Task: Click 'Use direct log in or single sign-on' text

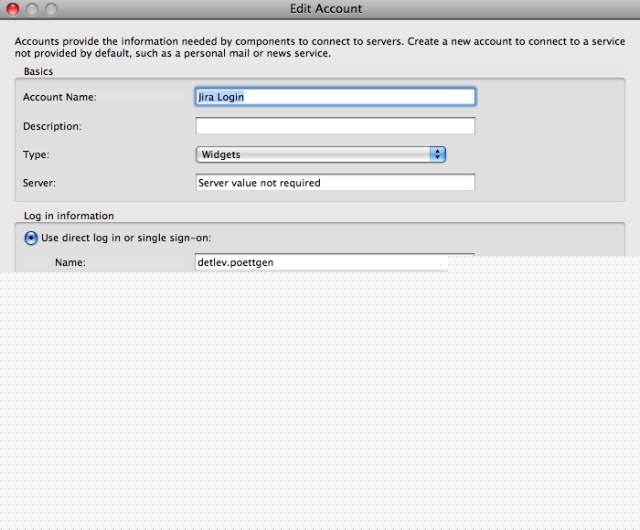Action: click(x=126, y=238)
